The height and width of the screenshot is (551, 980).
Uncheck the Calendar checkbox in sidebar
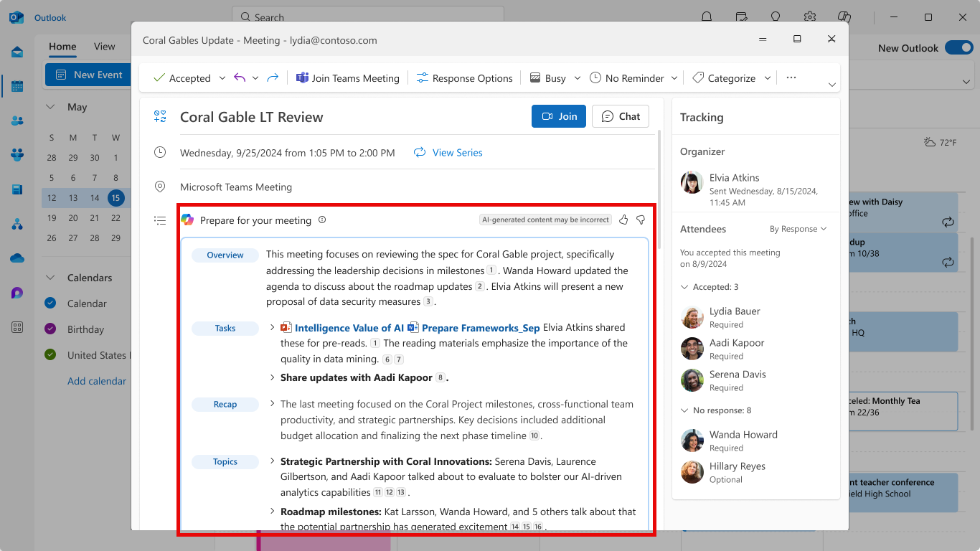[50, 303]
